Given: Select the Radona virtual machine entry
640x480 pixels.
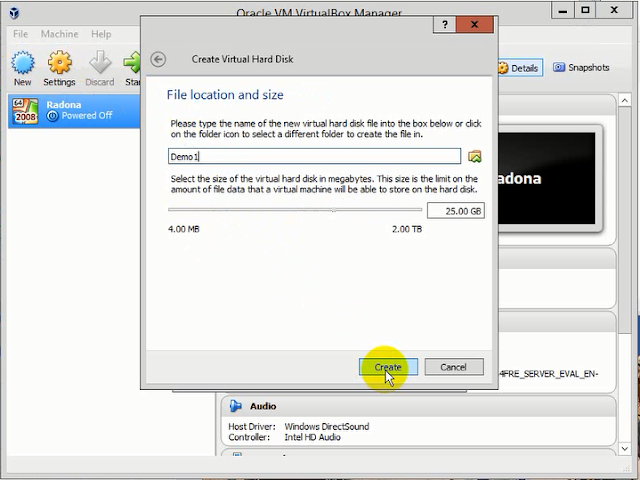Looking at the screenshot, I should click(x=74, y=111).
